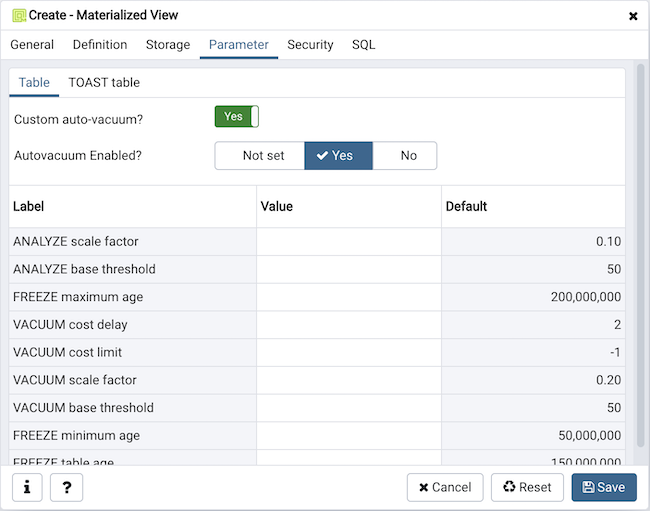Select 'No' for Autovacuum Enabled

pos(408,156)
